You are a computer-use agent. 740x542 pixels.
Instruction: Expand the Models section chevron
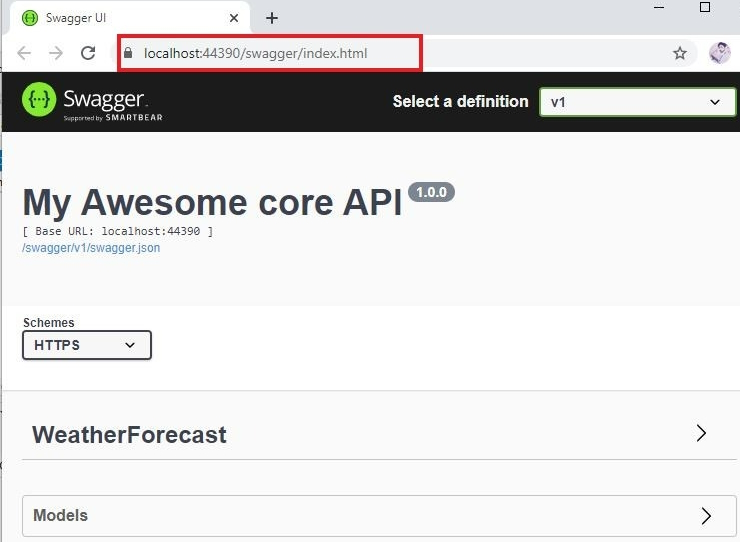point(706,516)
